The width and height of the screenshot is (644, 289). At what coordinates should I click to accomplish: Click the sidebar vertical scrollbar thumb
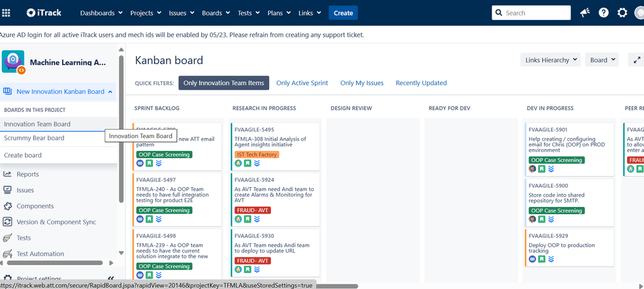coord(121,128)
